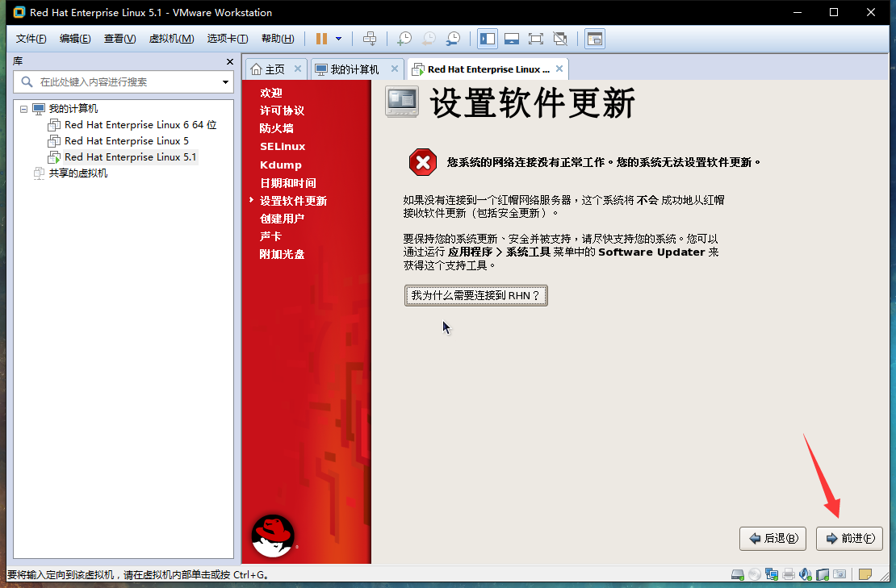Screen dimensions: 896x588
Task: Click the USB controller status icon
Action: pos(823,574)
